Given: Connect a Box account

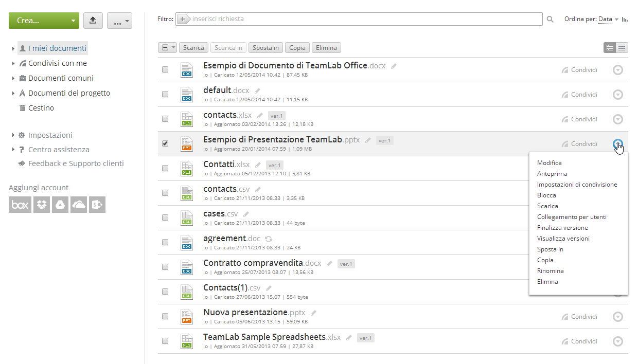Looking at the screenshot, I should tap(20, 205).
